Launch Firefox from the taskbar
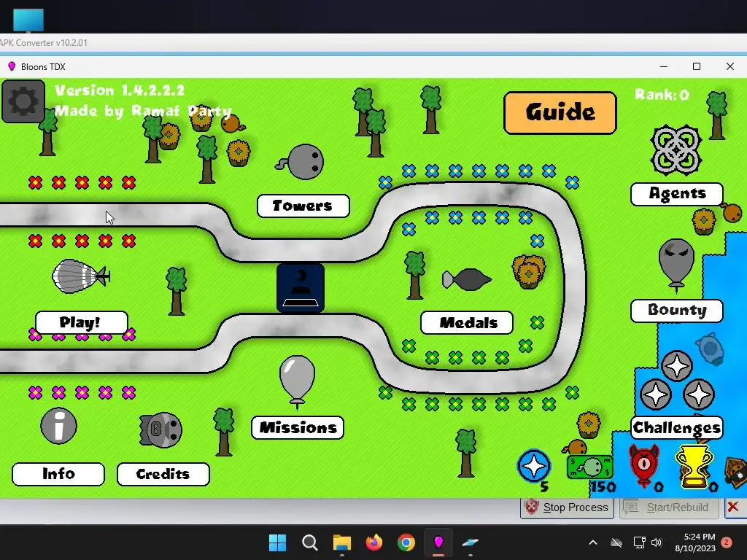Image resolution: width=747 pixels, height=560 pixels. coord(374,542)
